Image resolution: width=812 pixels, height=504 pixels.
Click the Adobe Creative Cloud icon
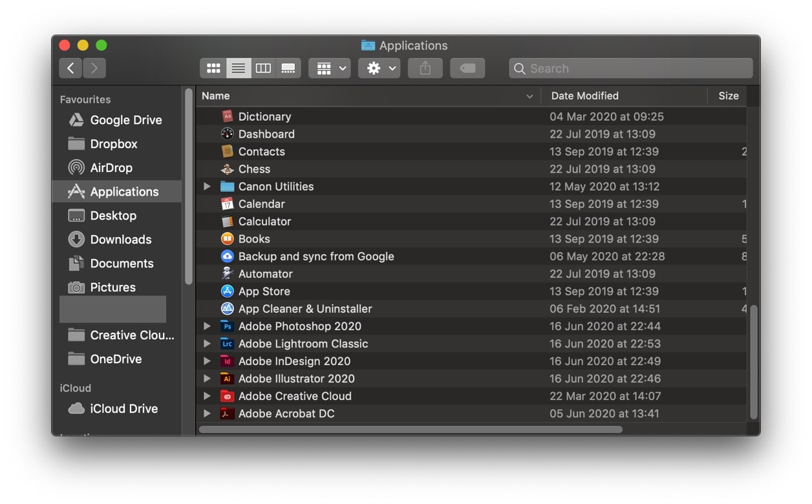[x=227, y=395]
